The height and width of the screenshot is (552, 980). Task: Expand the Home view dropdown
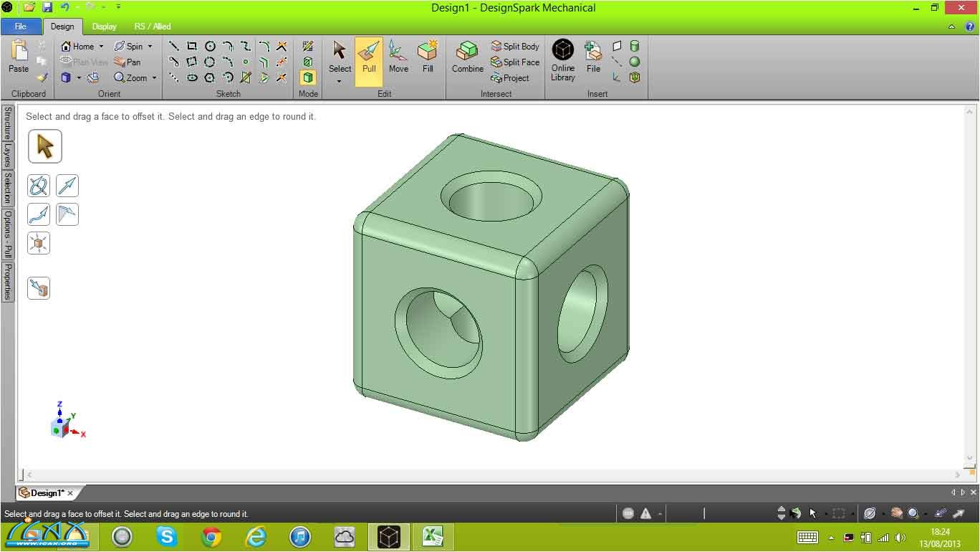(x=101, y=47)
